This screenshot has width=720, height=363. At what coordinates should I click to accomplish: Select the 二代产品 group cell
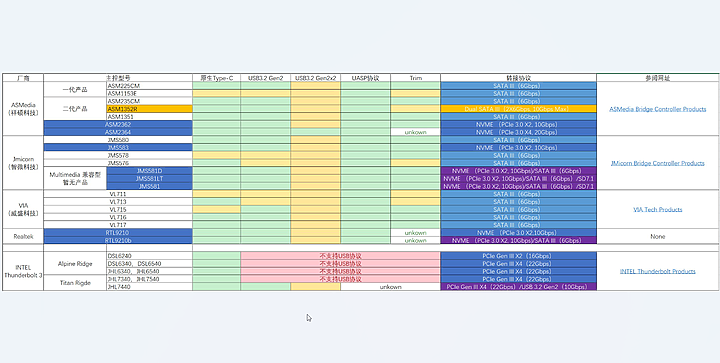click(x=75, y=109)
